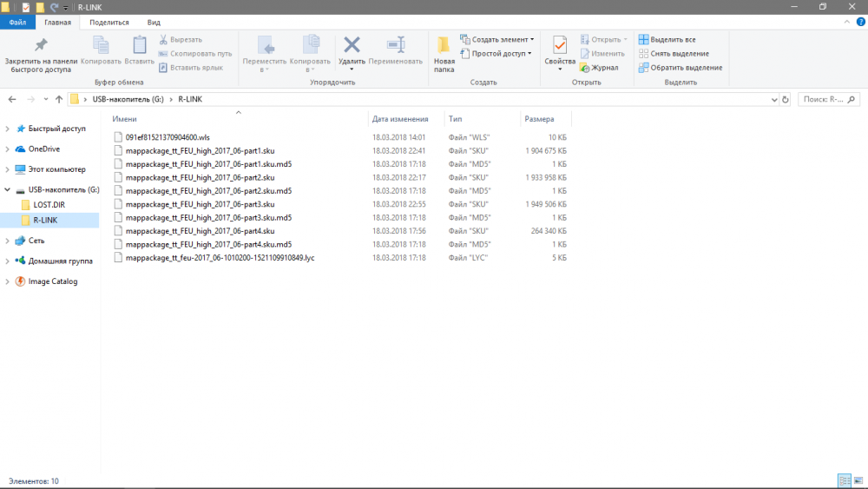Choose Скопировать путь command
Viewport: 868px width, 489px height.
[x=195, y=54]
